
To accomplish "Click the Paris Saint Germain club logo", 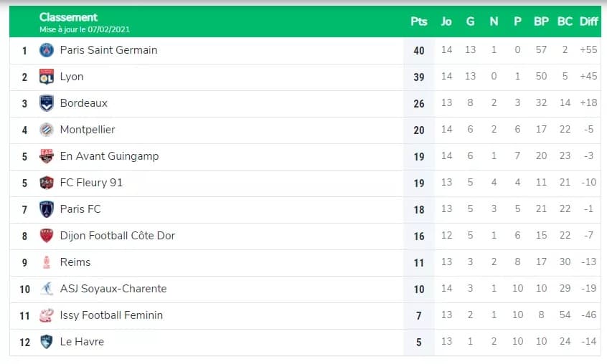I will pyautogui.click(x=47, y=50).
